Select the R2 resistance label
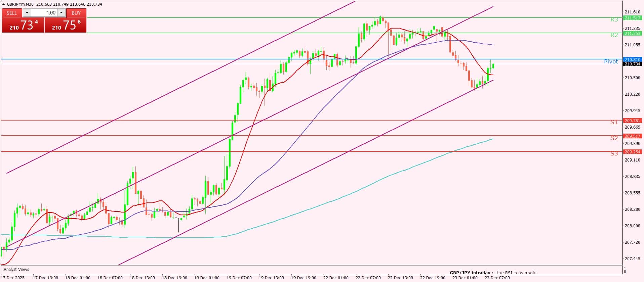This screenshot has height=282, width=644. [614, 35]
